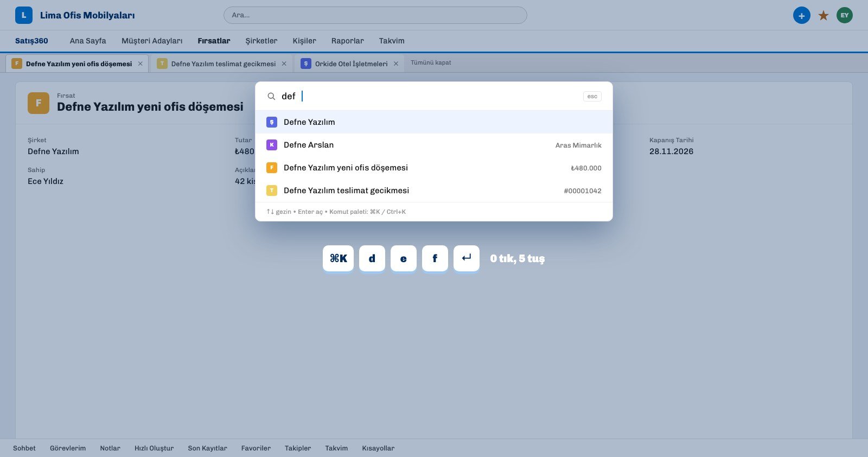This screenshot has width=868, height=457.
Task: Click the Enter return keycap icon
Action: click(x=467, y=258)
